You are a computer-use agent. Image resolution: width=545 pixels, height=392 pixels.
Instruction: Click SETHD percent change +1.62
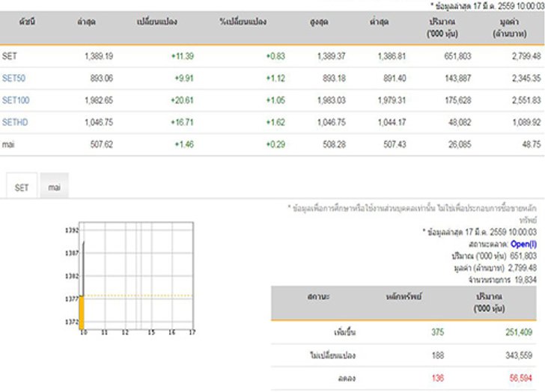point(275,122)
